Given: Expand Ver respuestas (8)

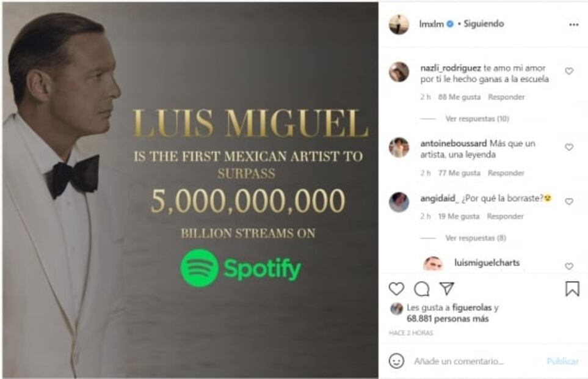Looking at the screenshot, I should point(476,238).
